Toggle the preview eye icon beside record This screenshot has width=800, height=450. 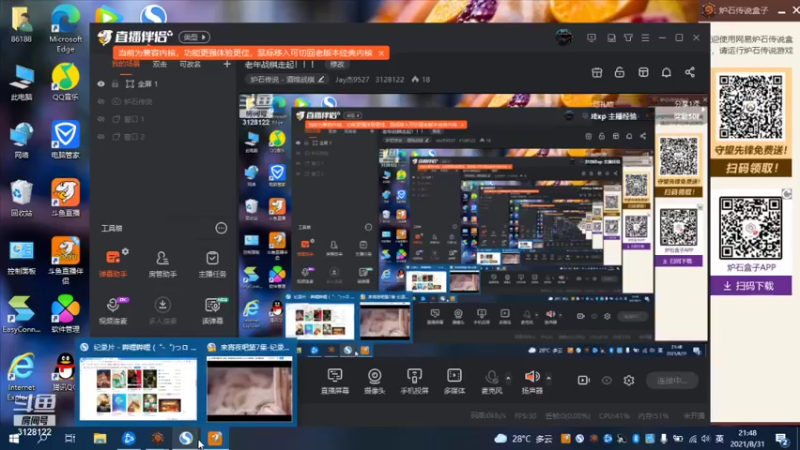click(606, 380)
